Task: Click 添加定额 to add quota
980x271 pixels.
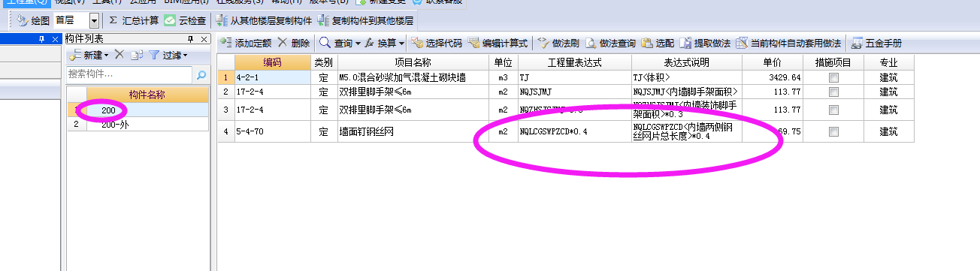Action: [x=247, y=44]
